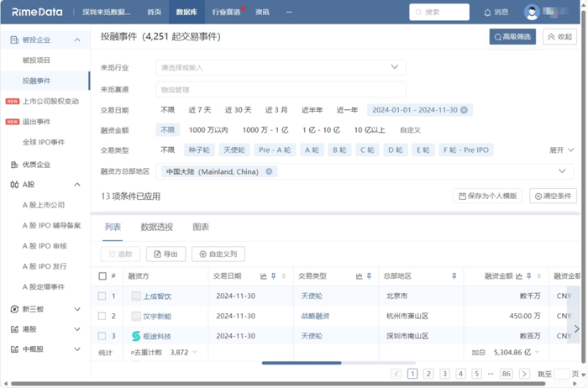
Task: Expand more transaction types with 展开
Action: point(561,150)
